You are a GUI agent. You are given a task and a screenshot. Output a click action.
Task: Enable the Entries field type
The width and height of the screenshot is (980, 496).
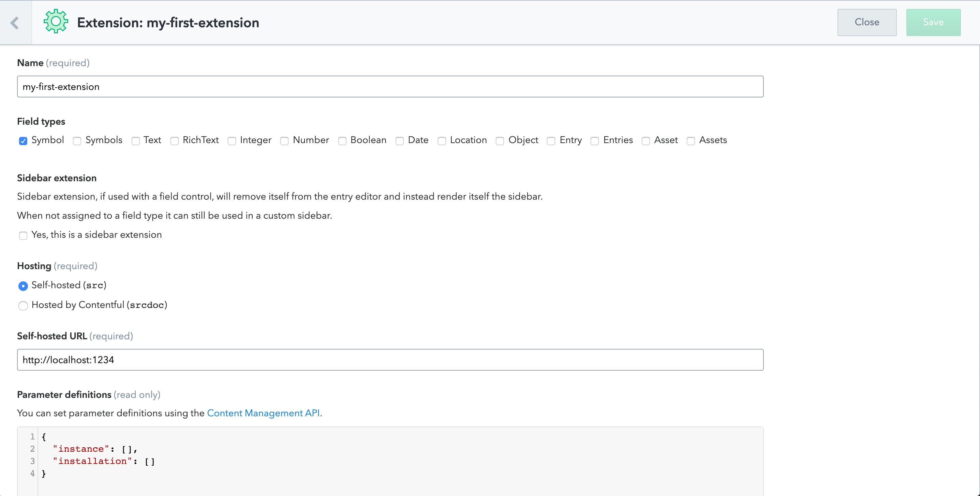595,141
